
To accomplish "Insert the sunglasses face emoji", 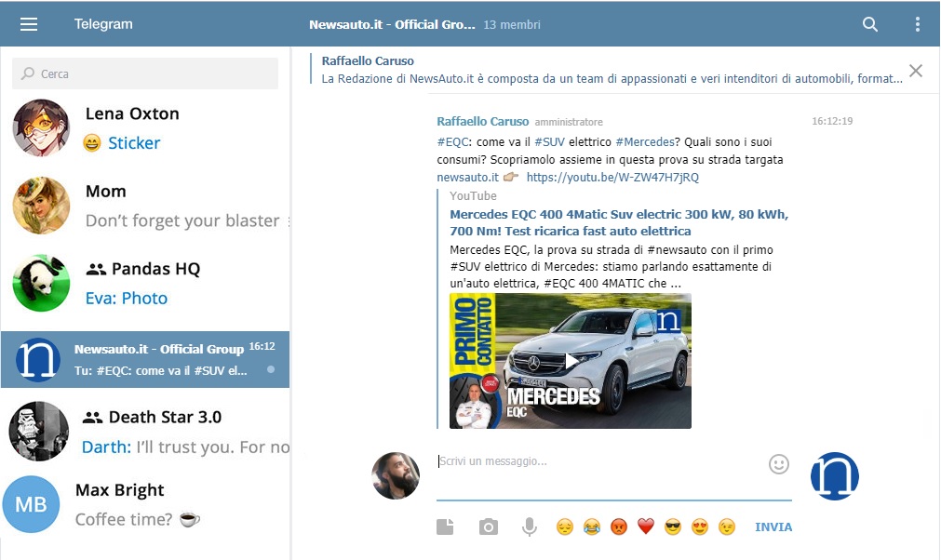I will (x=673, y=527).
